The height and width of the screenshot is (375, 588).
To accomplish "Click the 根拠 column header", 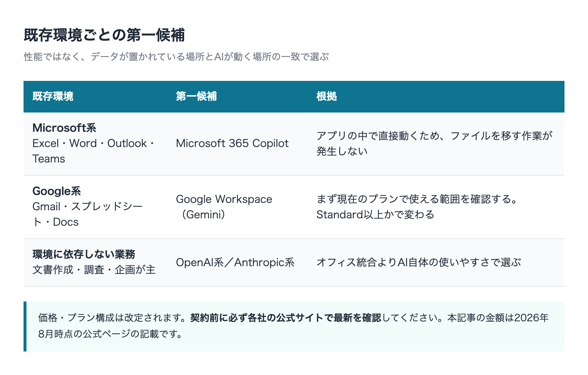I will (327, 96).
